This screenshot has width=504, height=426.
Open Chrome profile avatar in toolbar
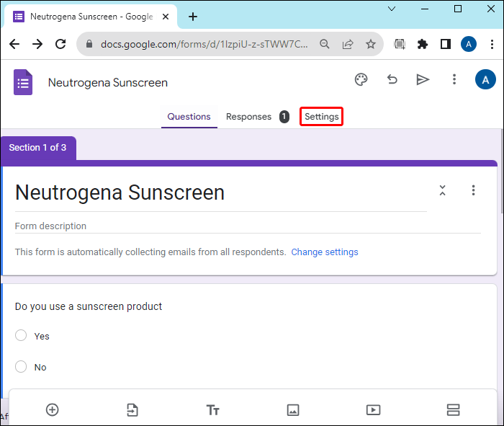pos(469,44)
